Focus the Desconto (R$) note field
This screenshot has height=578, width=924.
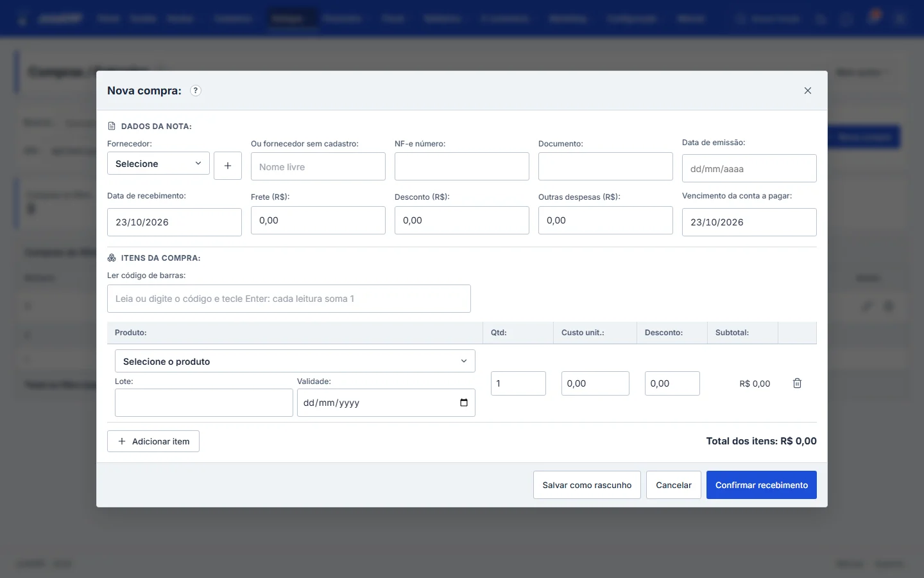tap(462, 220)
